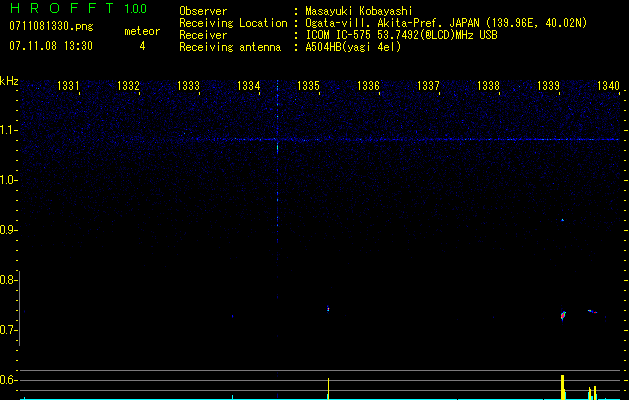Click the 0.6 kHz axis label
The width and height of the screenshot is (629, 400).
8,380
